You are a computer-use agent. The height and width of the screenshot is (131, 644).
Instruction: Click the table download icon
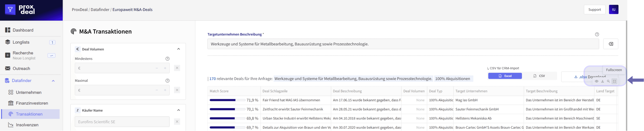602,81
